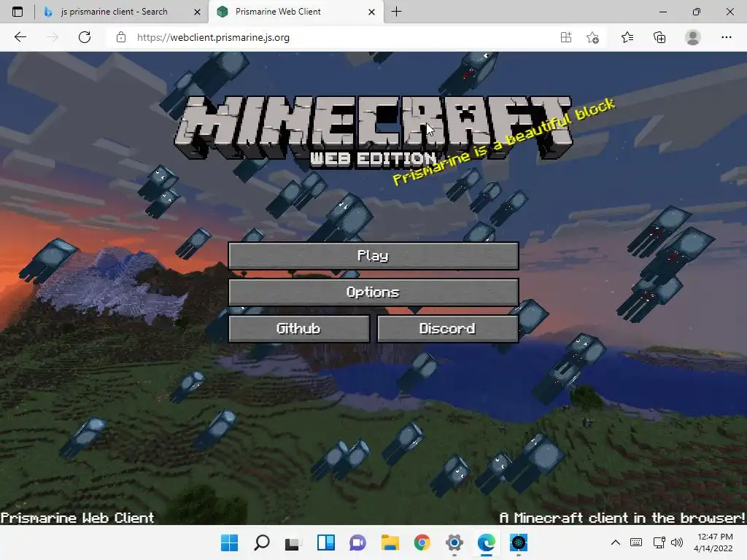Add this page to favorites

point(592,37)
